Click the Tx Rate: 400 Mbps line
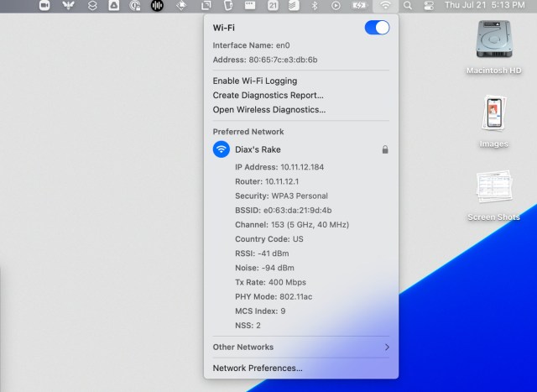This screenshot has height=392, width=537. (270, 282)
